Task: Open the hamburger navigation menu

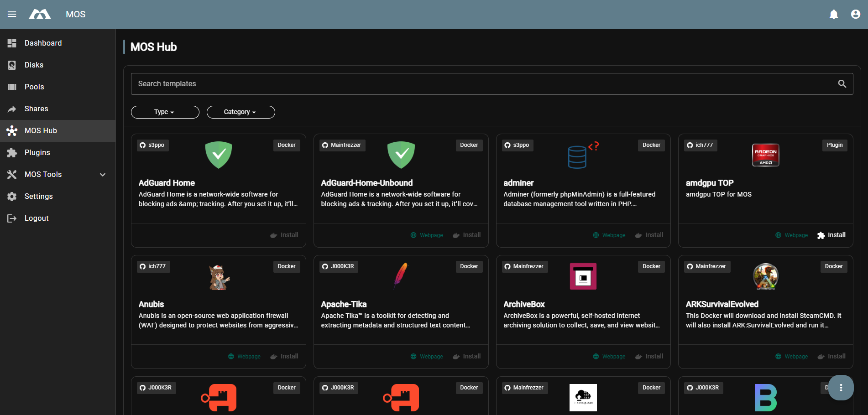Action: (12, 14)
